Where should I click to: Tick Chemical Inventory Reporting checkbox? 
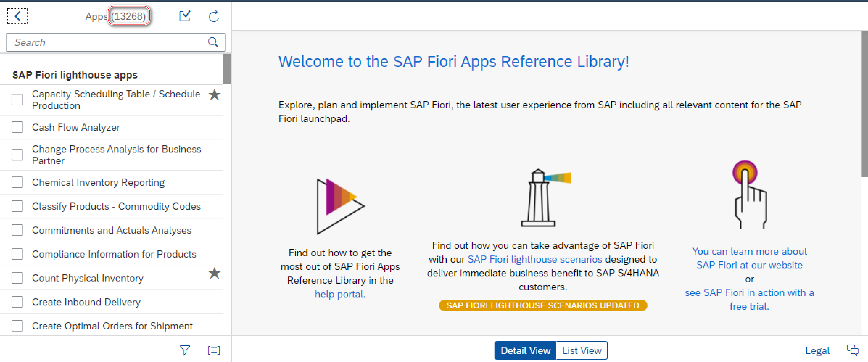[x=17, y=182]
